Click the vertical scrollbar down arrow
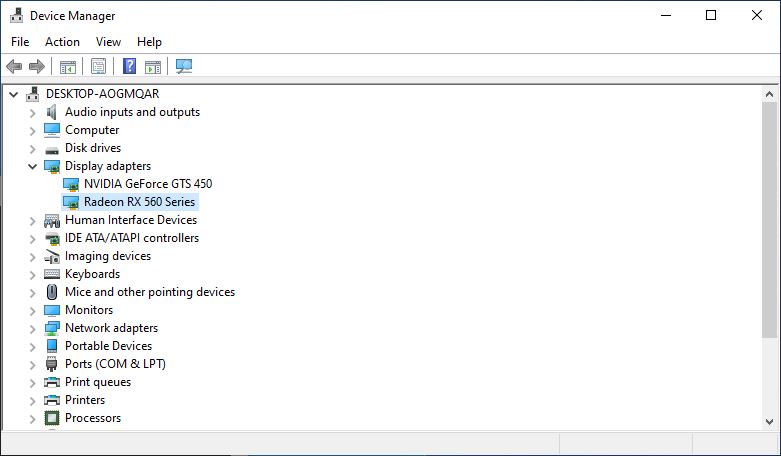 [771, 422]
